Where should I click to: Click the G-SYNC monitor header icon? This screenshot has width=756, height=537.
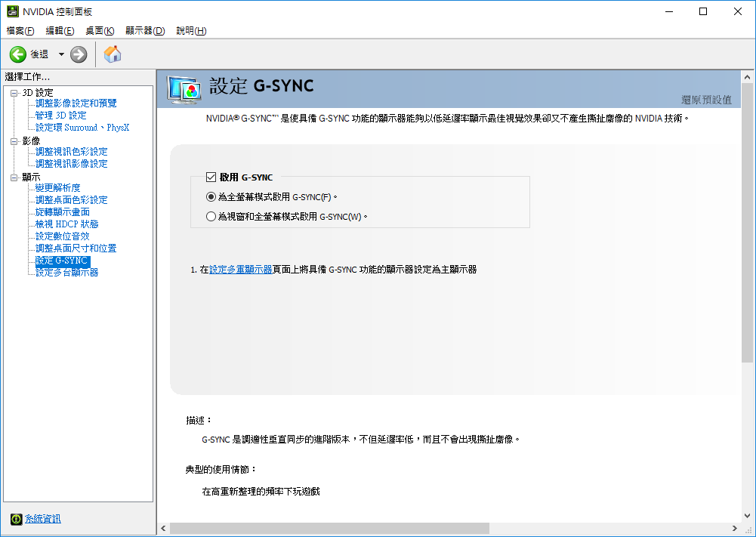184,90
